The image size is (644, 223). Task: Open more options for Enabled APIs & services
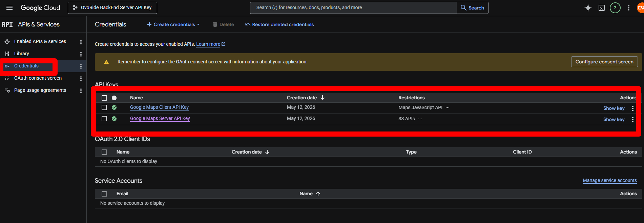pyautogui.click(x=81, y=42)
